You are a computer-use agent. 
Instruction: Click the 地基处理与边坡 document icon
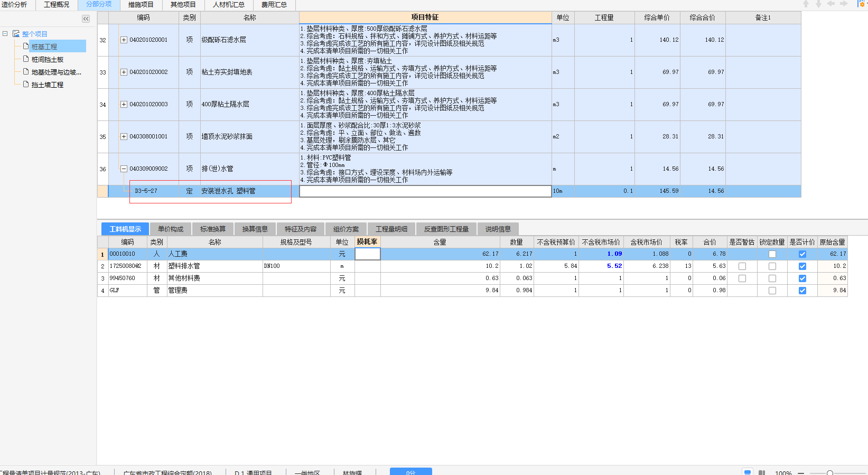26,71
